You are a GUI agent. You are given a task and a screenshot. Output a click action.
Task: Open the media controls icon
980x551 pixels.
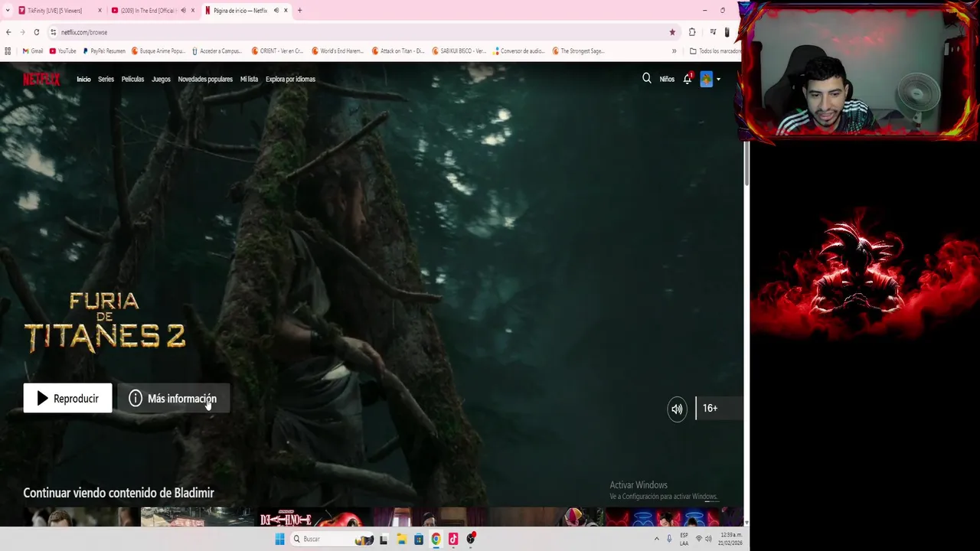[x=713, y=32]
